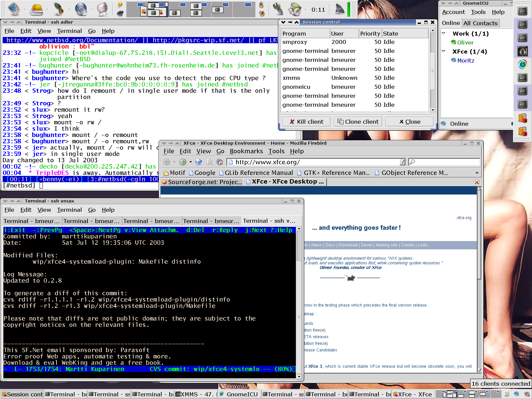
Task: Shade the Terminal ssh adler window
Action: 19,22
